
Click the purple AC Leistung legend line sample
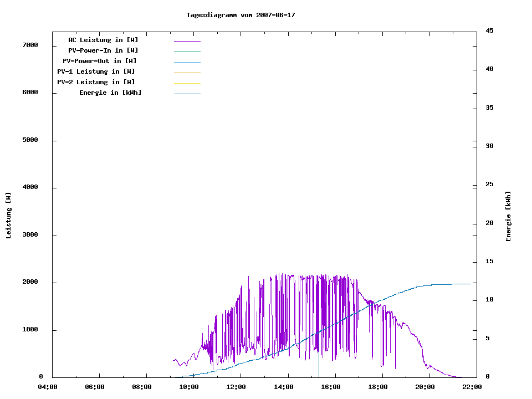tap(187, 41)
